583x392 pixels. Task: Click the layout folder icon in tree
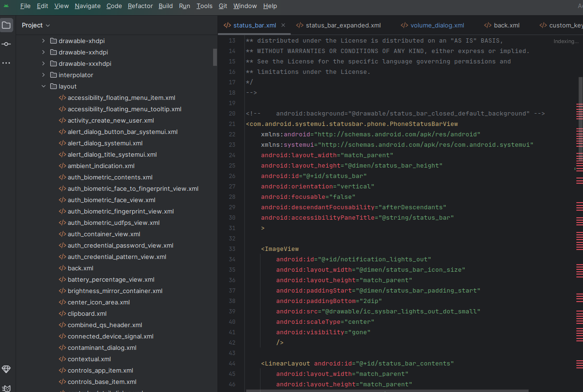(53, 86)
